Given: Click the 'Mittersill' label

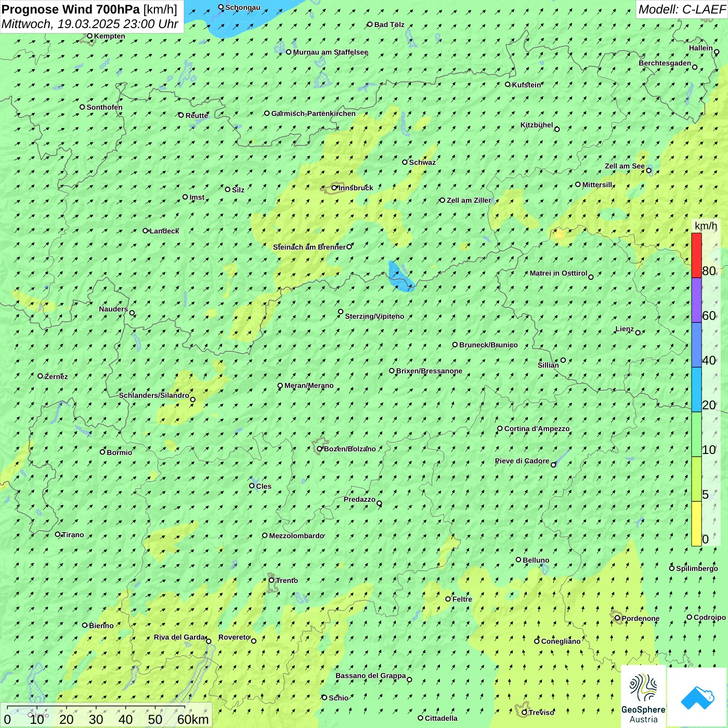Looking at the screenshot, I should (x=597, y=185).
